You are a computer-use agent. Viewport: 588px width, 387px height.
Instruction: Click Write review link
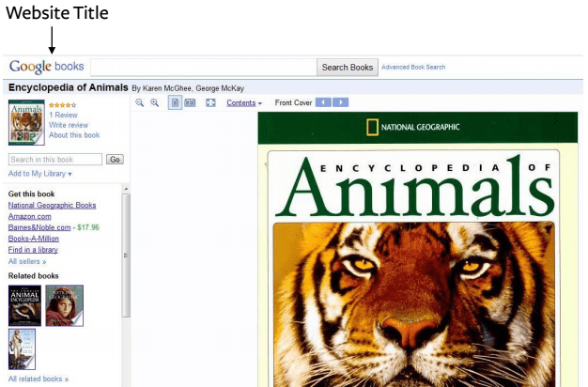tap(69, 125)
